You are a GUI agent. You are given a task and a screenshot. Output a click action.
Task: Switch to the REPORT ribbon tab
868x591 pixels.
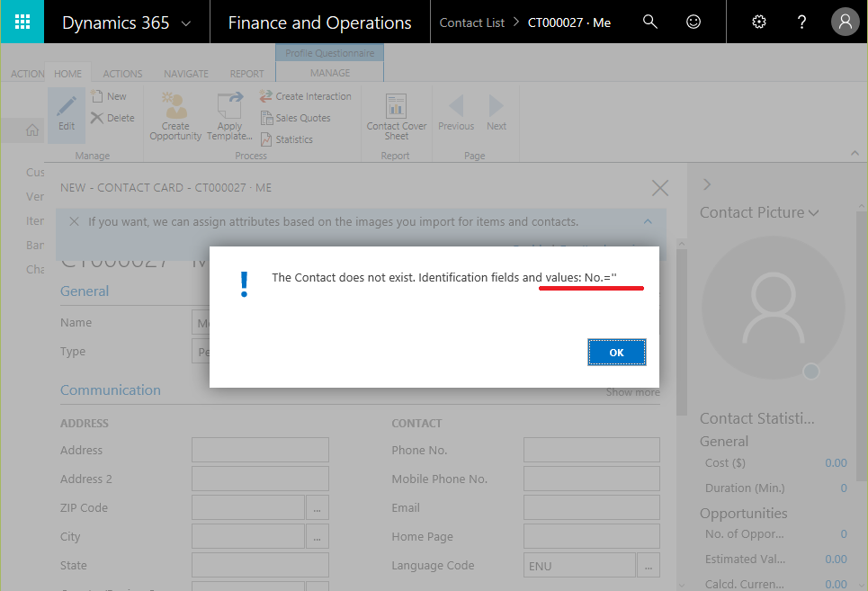(246, 74)
